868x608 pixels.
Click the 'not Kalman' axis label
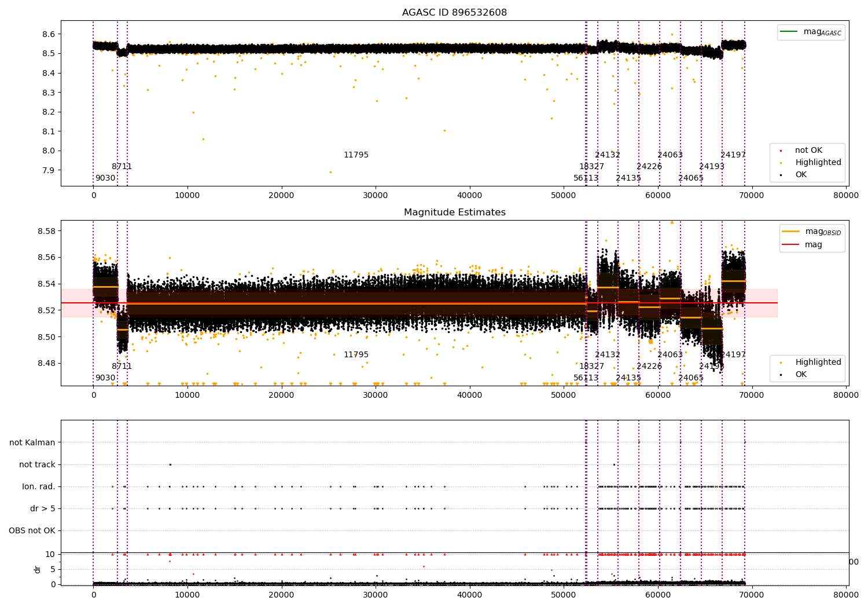point(32,442)
